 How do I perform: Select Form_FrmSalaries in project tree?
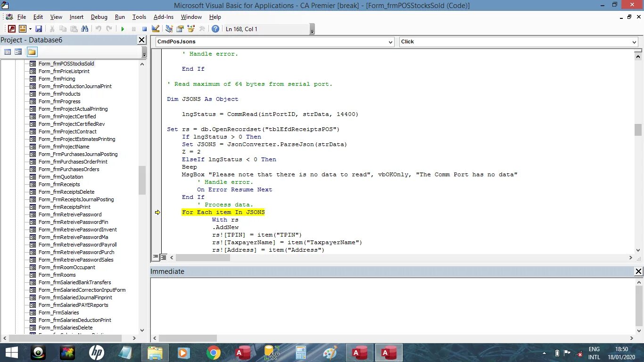point(58,313)
